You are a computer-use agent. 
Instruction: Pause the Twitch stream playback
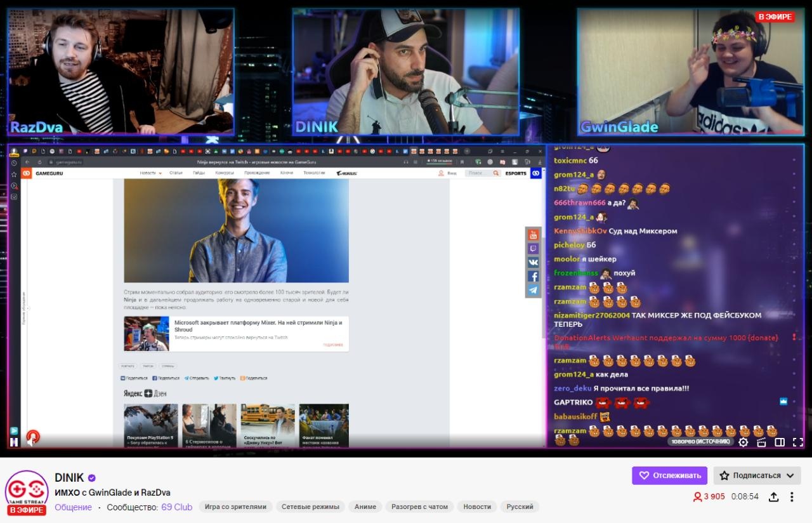(x=14, y=441)
